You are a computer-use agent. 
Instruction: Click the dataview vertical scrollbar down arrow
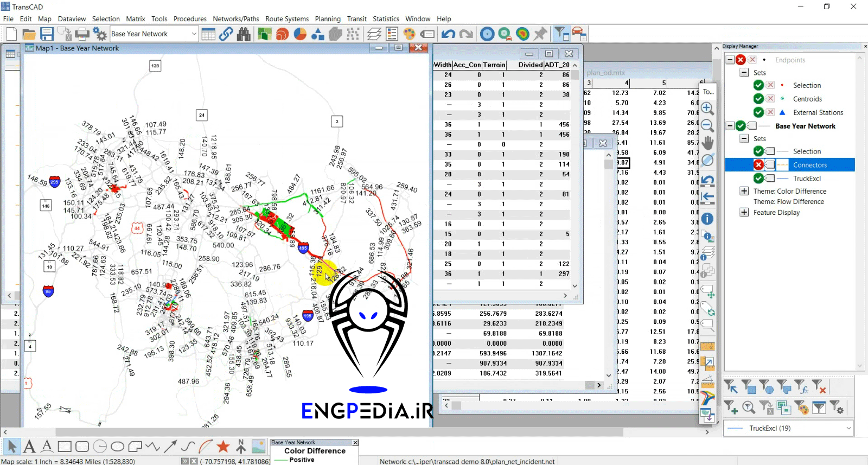tap(575, 286)
